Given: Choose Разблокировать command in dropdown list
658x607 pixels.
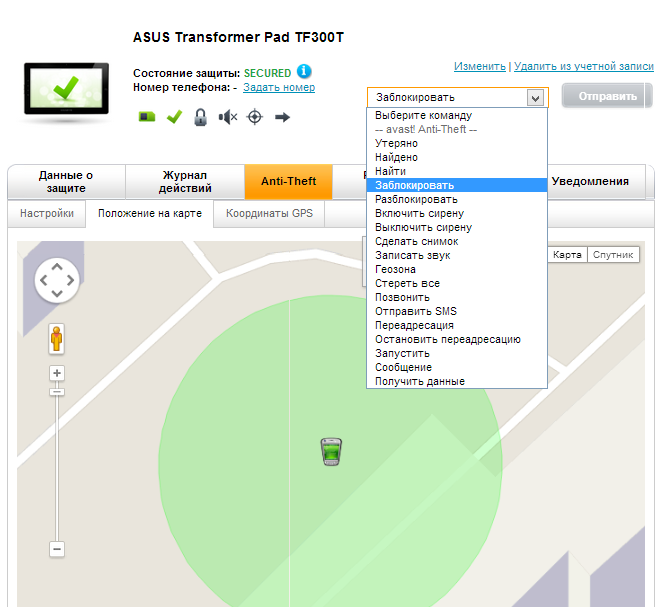Looking at the screenshot, I should click(457, 199).
